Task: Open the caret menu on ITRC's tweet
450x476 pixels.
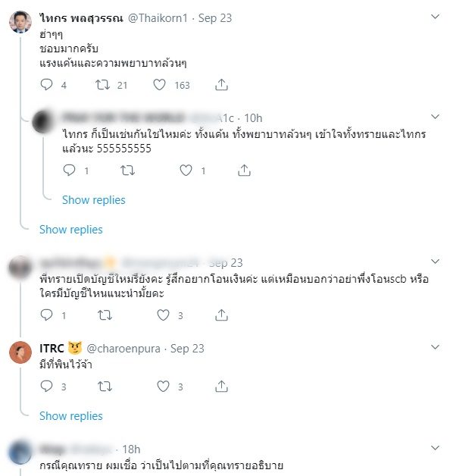Action: pyautogui.click(x=435, y=346)
